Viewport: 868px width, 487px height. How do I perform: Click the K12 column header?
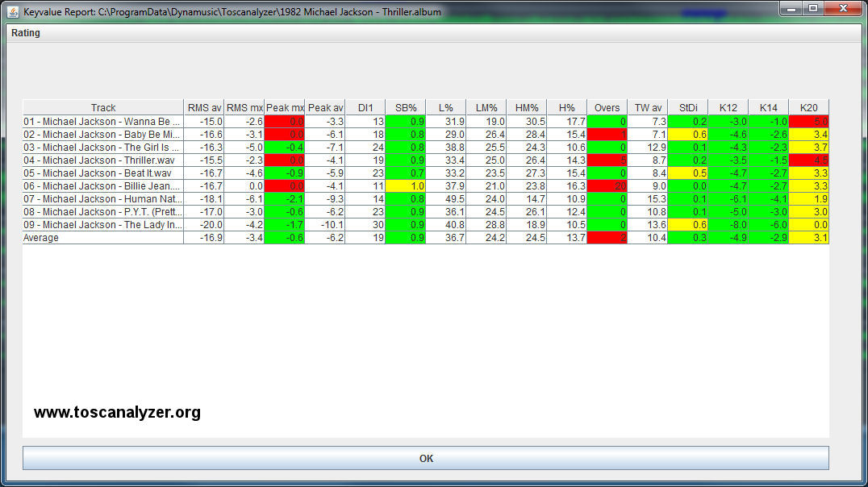pyautogui.click(x=728, y=108)
